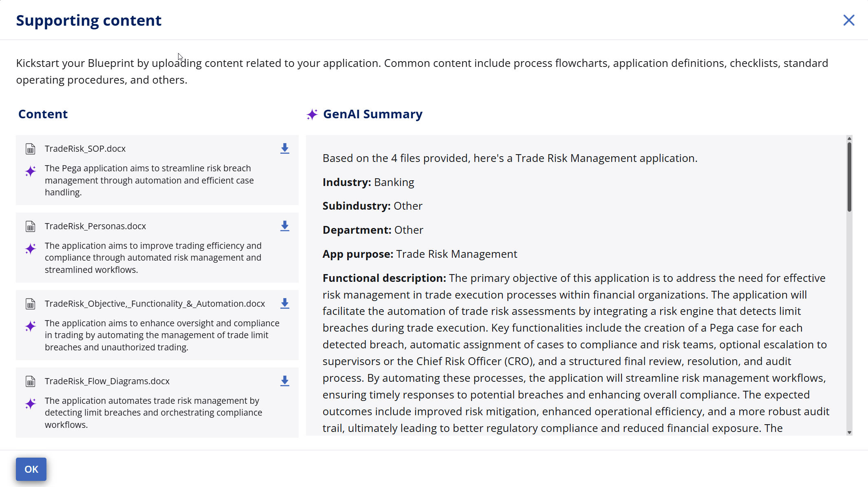Image resolution: width=868 pixels, height=487 pixels.
Task: Click the document icon for TradeRisk_SOP.docx
Action: click(31, 149)
